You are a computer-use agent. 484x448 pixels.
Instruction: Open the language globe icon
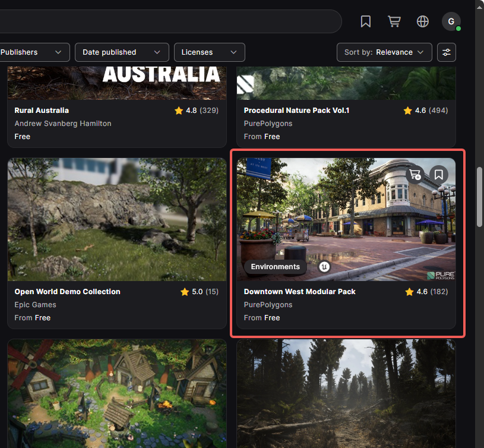pos(423,21)
